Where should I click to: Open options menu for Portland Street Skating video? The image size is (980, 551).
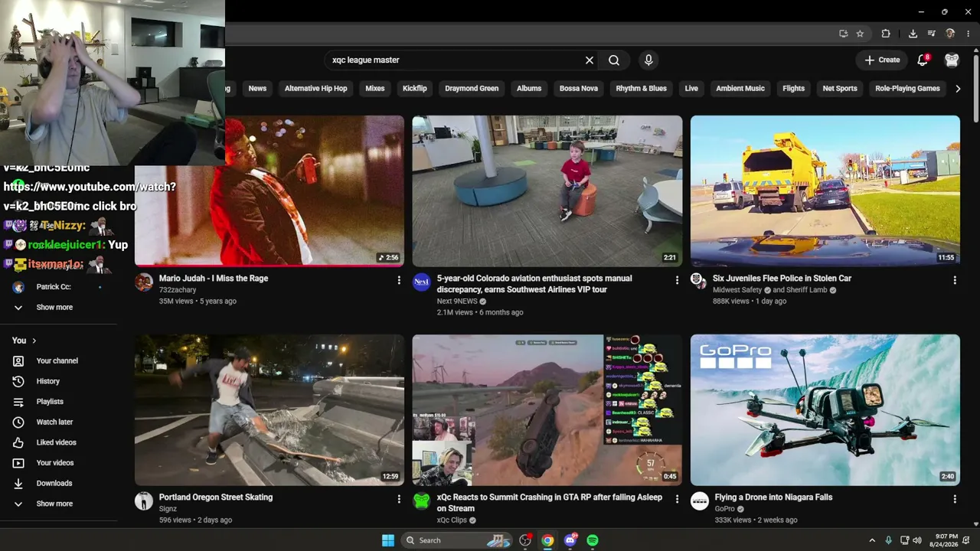(399, 499)
